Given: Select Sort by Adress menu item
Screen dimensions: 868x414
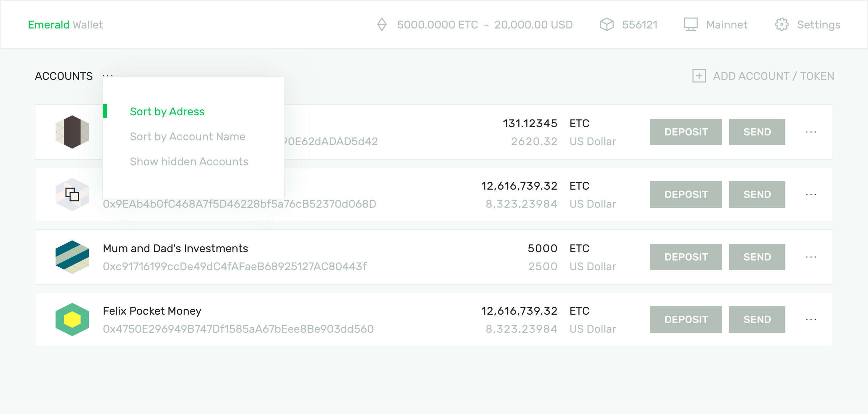Looking at the screenshot, I should [167, 112].
